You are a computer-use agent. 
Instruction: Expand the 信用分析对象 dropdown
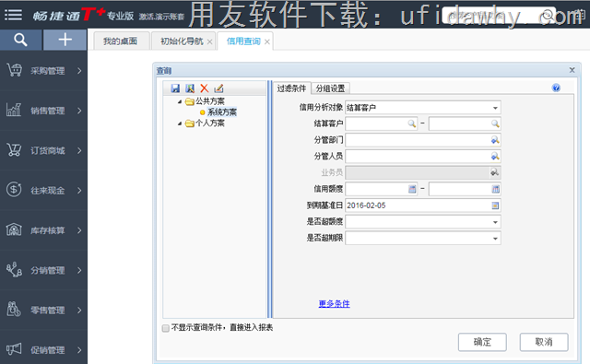click(495, 108)
